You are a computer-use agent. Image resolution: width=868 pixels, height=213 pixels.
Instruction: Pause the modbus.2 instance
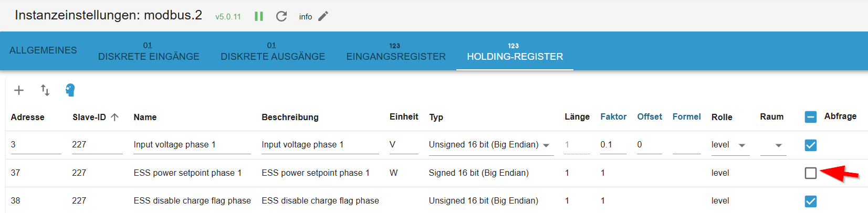coord(259,16)
